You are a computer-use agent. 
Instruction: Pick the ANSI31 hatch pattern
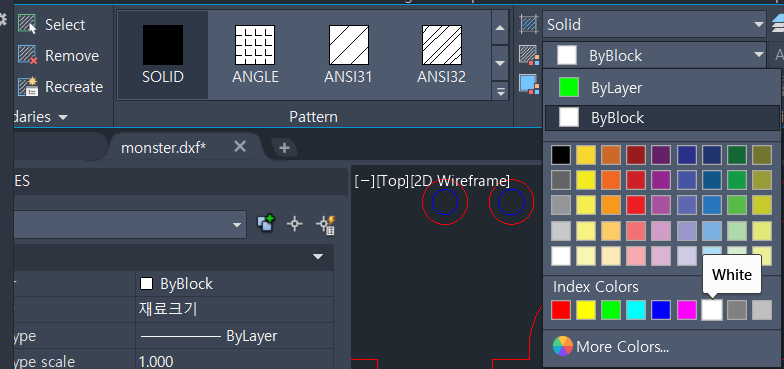[x=348, y=55]
